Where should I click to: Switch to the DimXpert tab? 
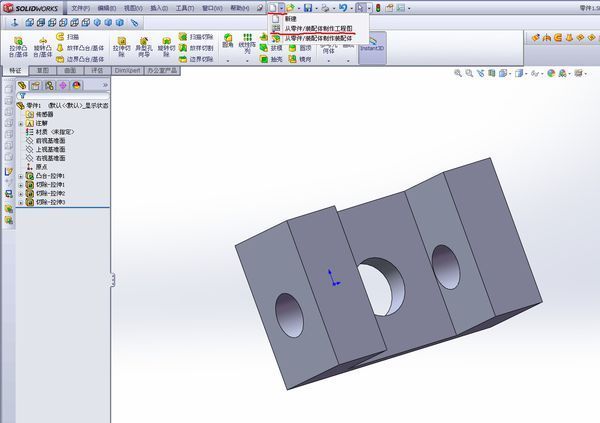(x=127, y=71)
